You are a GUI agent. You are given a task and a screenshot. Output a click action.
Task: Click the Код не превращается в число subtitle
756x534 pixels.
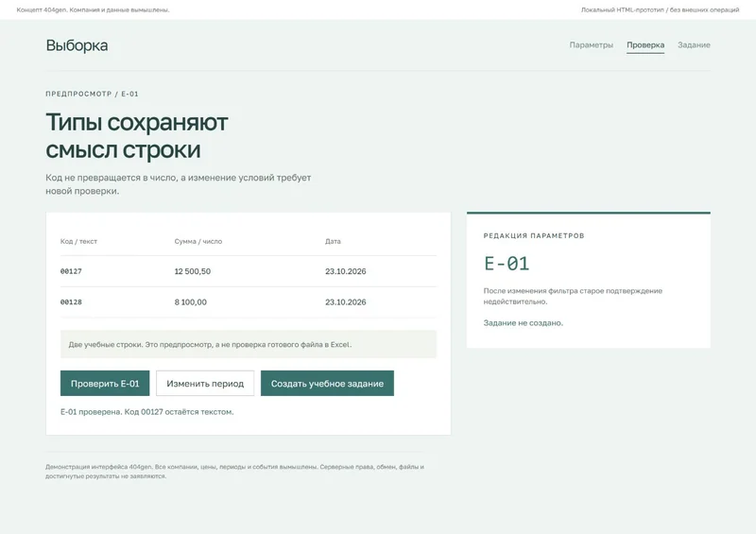click(179, 184)
